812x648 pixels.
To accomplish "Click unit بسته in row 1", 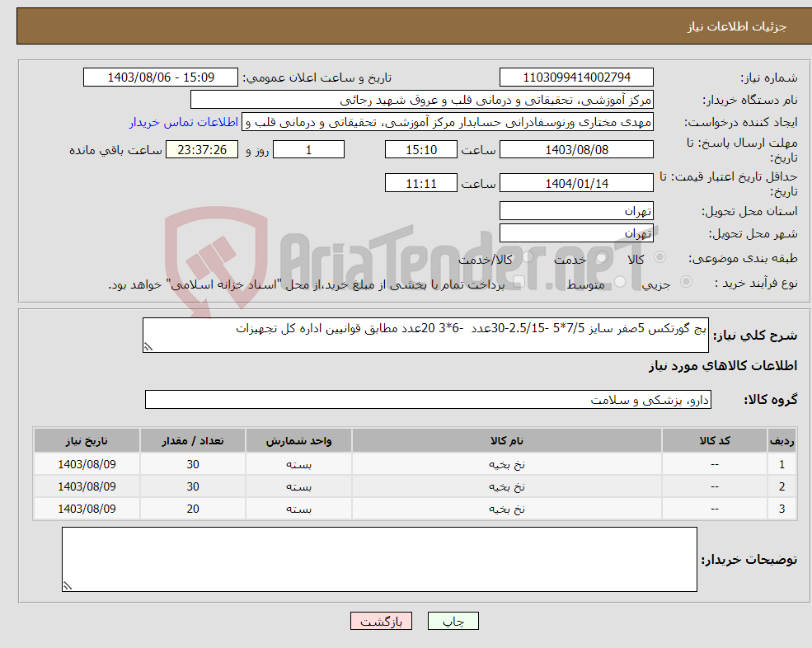I will click(298, 464).
